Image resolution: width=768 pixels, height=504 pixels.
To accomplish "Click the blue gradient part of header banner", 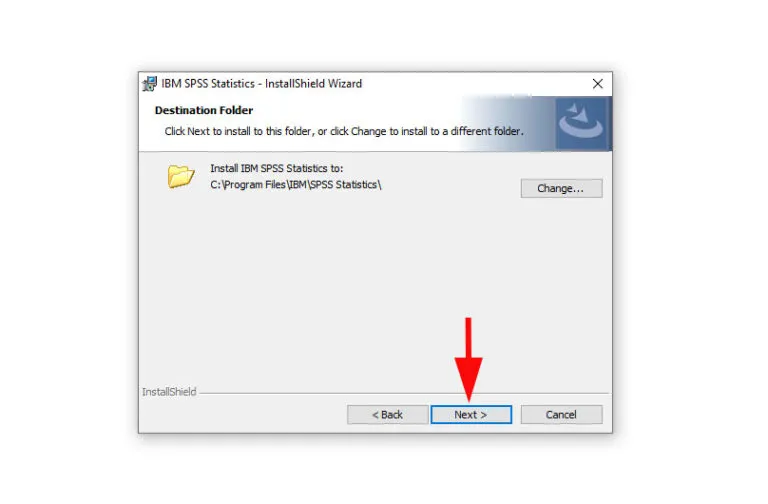I will tap(509, 123).
